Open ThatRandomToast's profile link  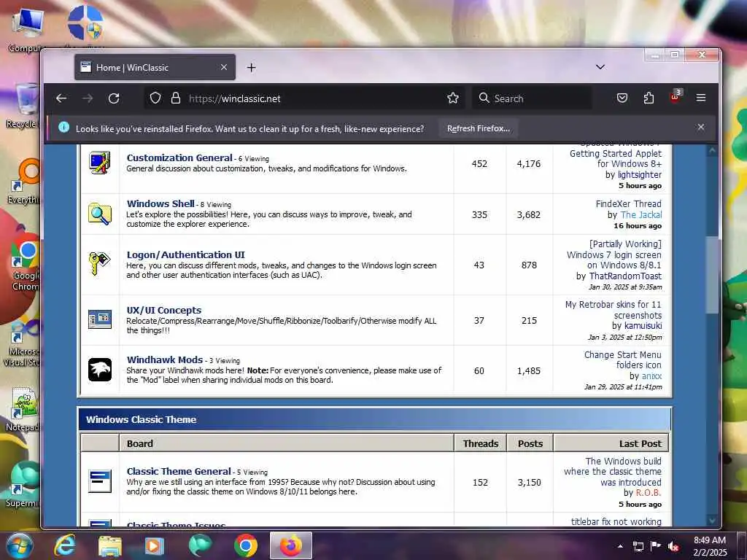[x=625, y=276]
